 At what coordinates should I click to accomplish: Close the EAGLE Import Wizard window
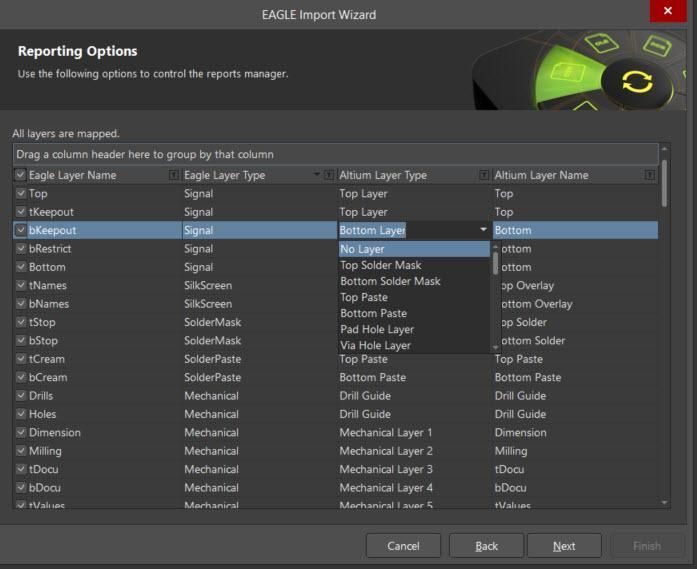pyautogui.click(x=668, y=11)
